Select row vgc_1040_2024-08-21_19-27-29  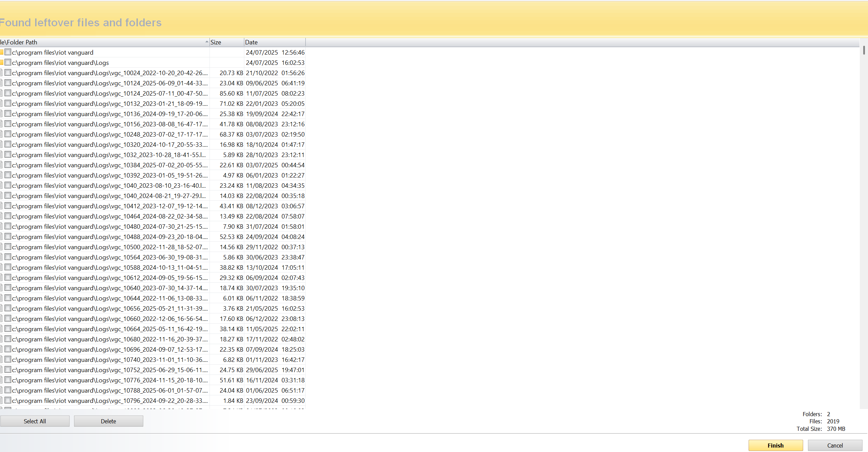click(x=153, y=196)
